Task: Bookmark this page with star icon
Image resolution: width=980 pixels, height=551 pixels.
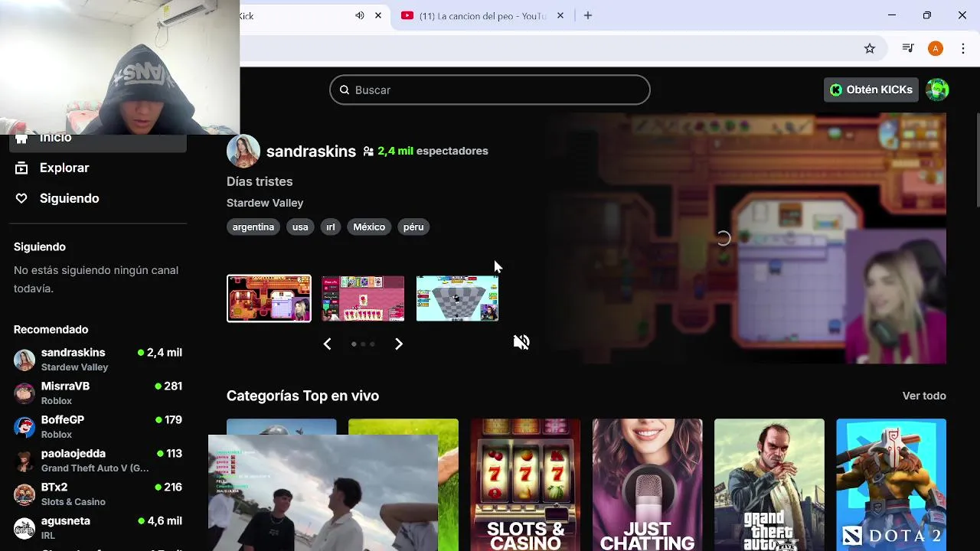Action: pyautogui.click(x=870, y=48)
